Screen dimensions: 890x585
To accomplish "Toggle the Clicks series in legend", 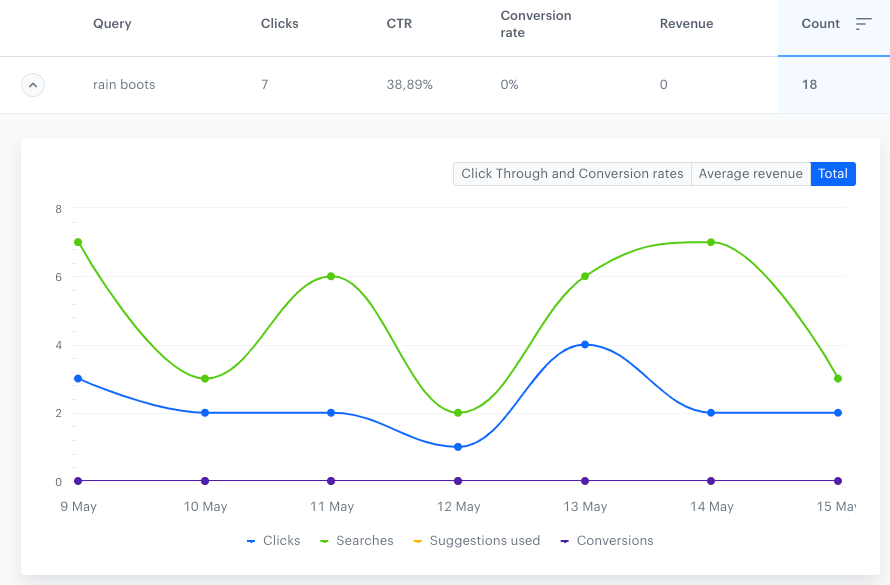I will 273,541.
